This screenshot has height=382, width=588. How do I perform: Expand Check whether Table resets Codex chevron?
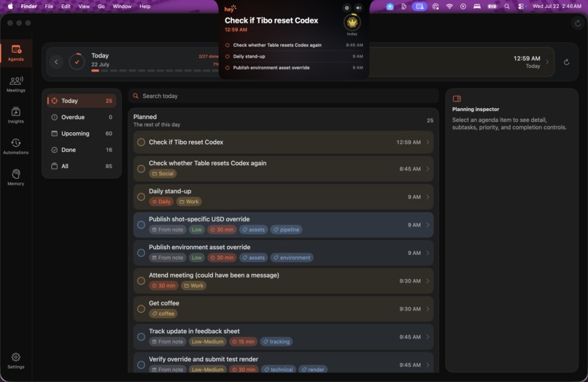point(428,169)
